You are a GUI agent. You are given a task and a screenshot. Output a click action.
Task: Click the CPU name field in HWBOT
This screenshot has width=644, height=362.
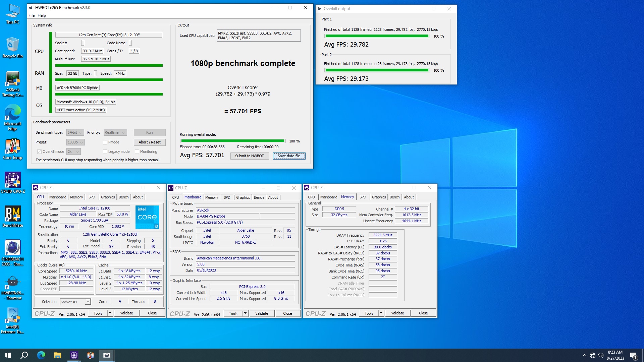[x=109, y=35]
